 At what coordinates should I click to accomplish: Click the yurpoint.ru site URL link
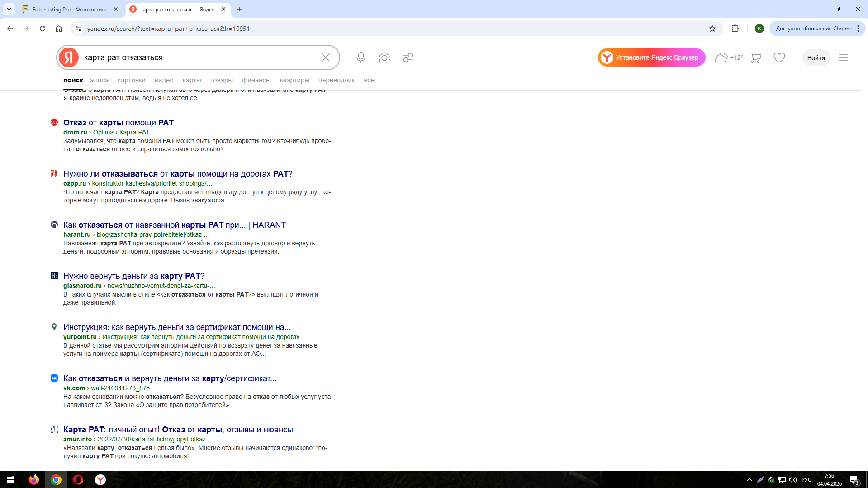click(x=80, y=337)
